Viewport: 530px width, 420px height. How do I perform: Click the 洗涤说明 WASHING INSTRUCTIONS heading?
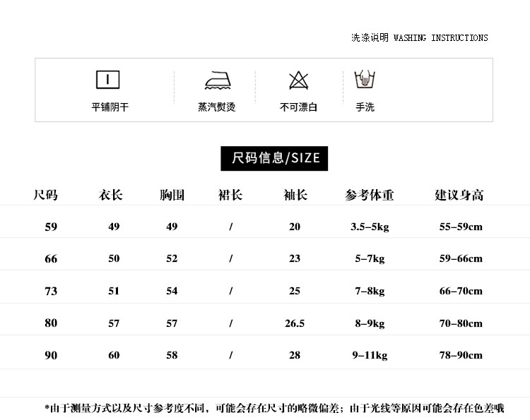[420, 37]
